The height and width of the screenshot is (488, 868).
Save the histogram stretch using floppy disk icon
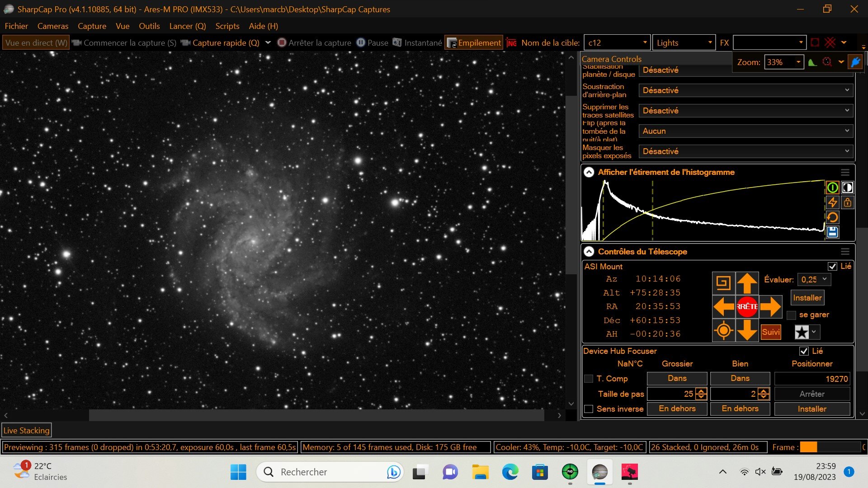click(x=832, y=232)
